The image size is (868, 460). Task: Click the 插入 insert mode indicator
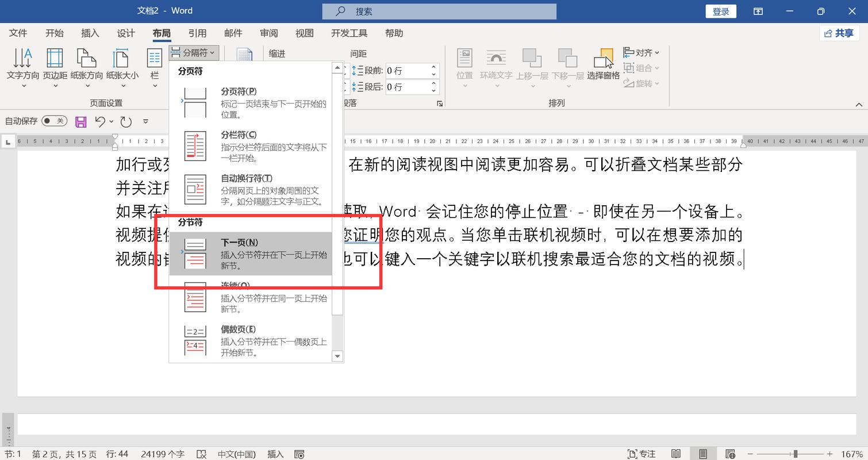pos(275,454)
